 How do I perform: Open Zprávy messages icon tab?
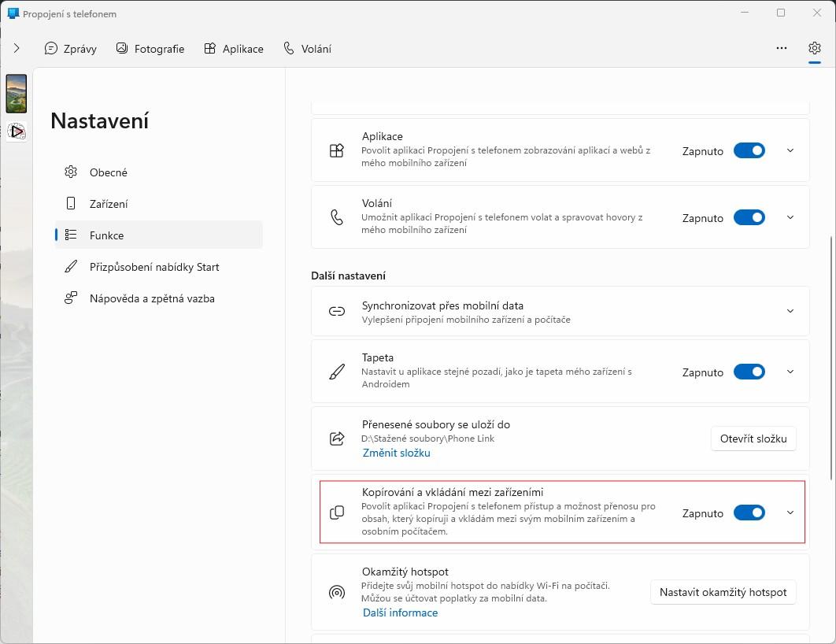pos(50,49)
